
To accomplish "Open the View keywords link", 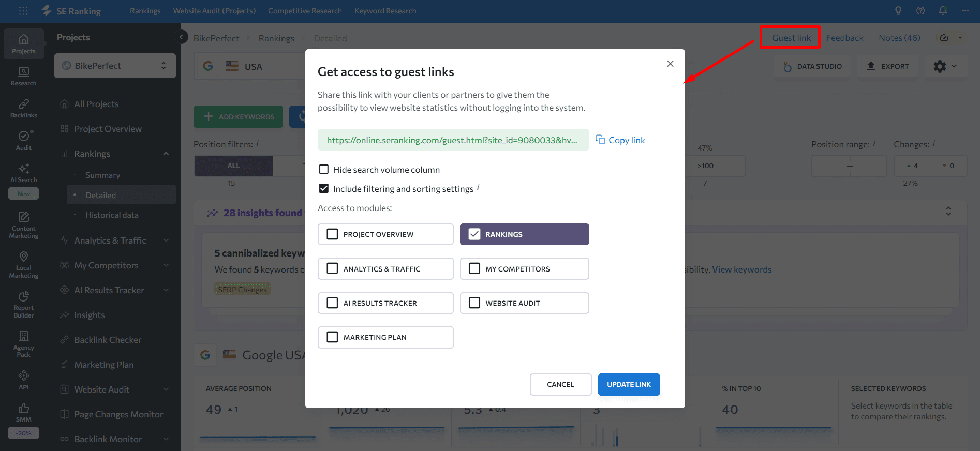I will click(x=741, y=269).
